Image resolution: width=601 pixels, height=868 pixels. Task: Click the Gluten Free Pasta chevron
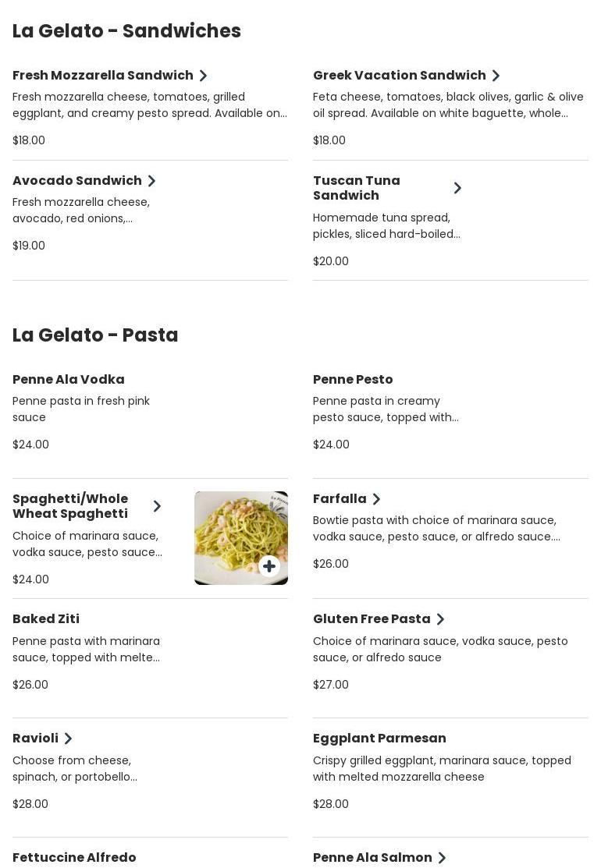(x=440, y=619)
